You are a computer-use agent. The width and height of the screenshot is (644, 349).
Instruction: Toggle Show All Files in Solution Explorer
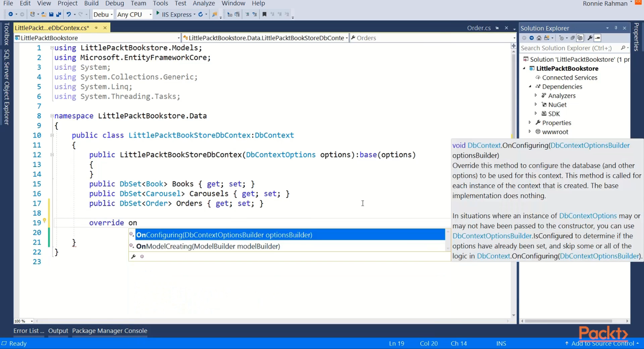[x=580, y=38]
